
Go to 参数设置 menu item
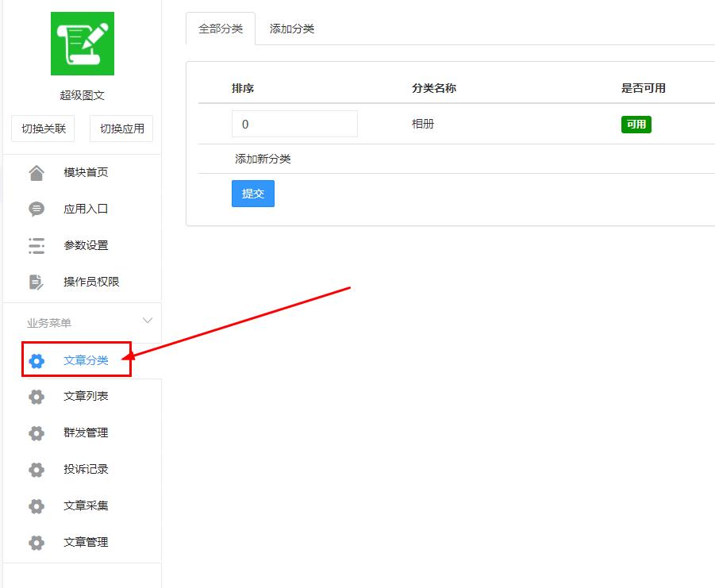(86, 245)
